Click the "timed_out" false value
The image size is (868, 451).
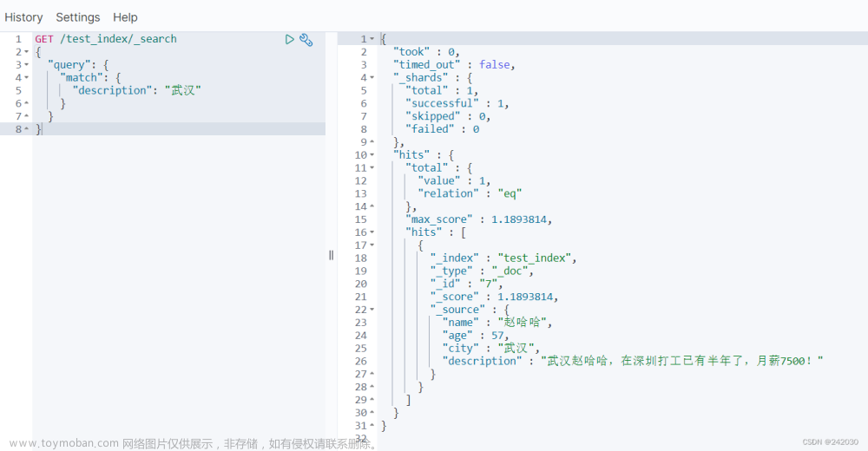495,65
